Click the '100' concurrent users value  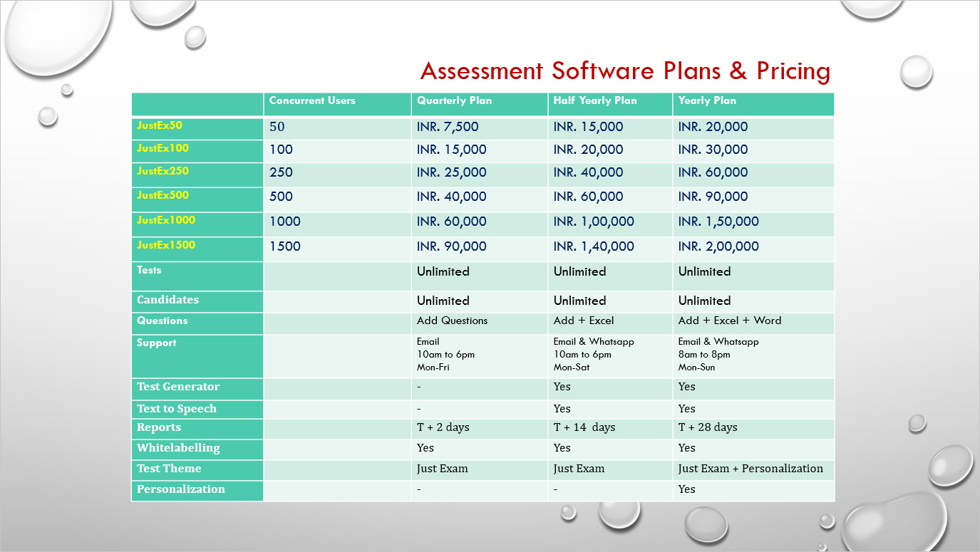click(281, 150)
